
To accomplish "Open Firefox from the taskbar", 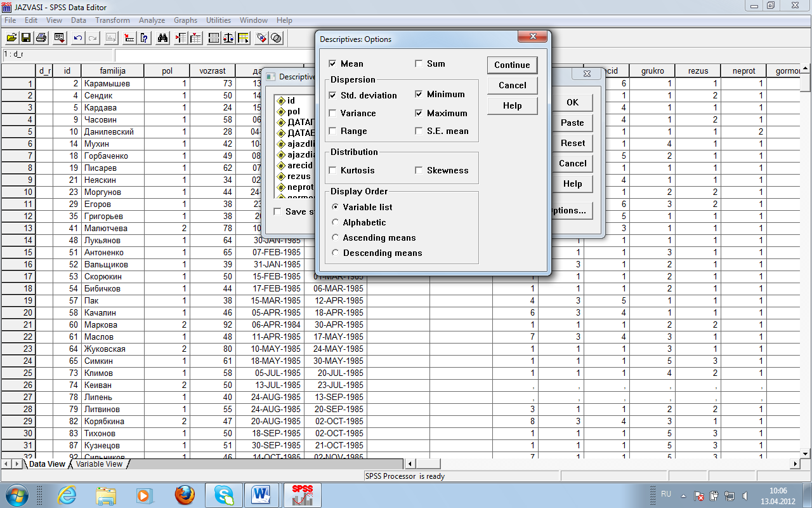I will point(185,494).
